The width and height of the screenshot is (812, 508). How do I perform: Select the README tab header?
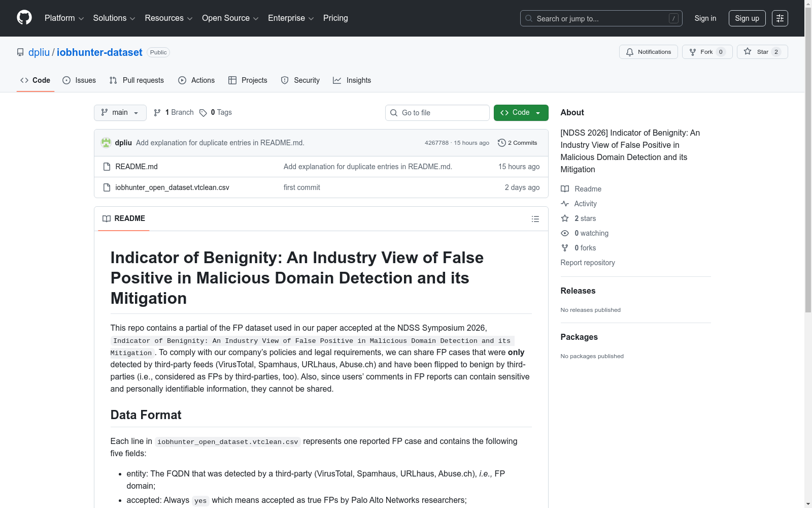[x=124, y=218]
